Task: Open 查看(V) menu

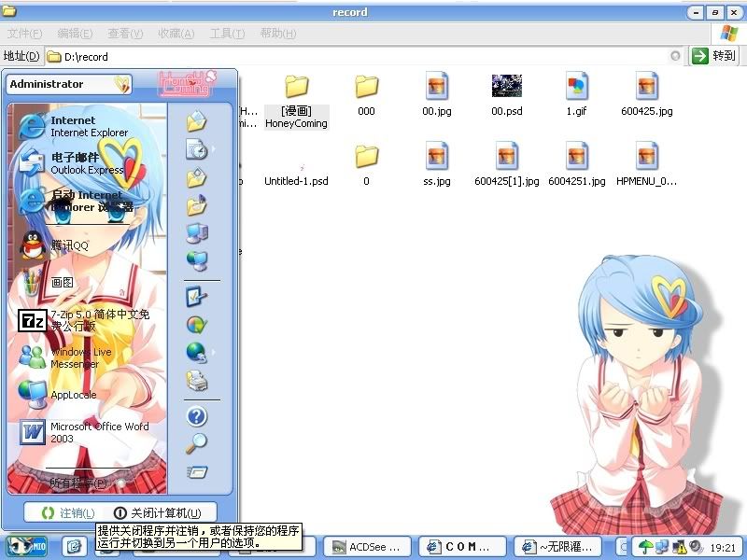Action: pos(125,34)
